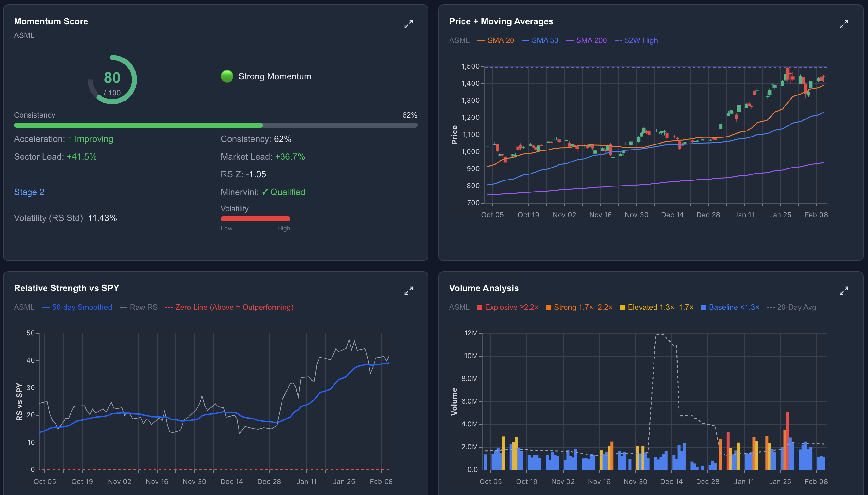Click the Strong Momentum status indicator

coord(226,76)
